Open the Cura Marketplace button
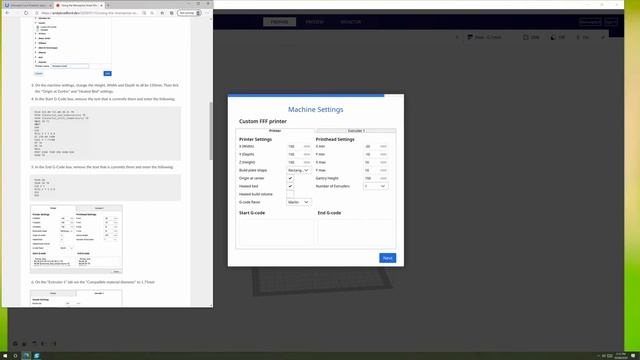 [590, 22]
